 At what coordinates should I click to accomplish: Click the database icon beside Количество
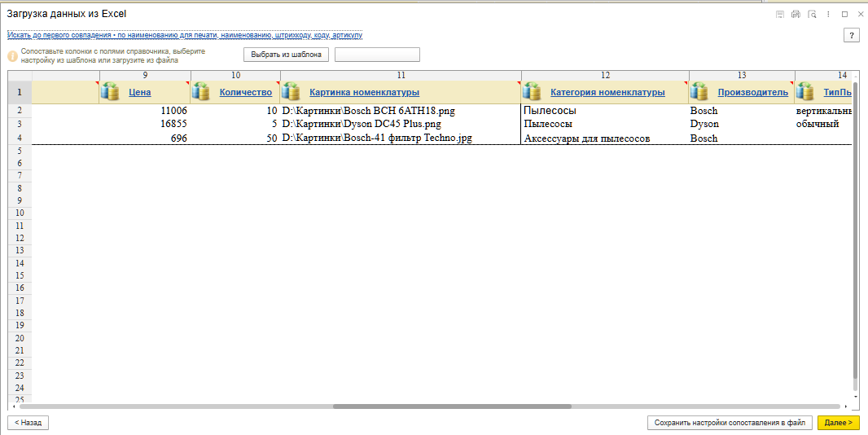pyautogui.click(x=200, y=92)
